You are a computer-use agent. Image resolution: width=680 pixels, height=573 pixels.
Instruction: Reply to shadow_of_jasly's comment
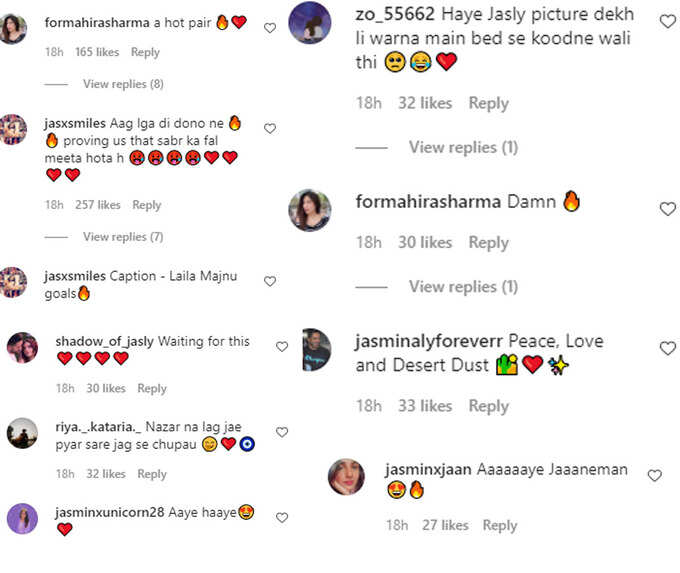(152, 388)
